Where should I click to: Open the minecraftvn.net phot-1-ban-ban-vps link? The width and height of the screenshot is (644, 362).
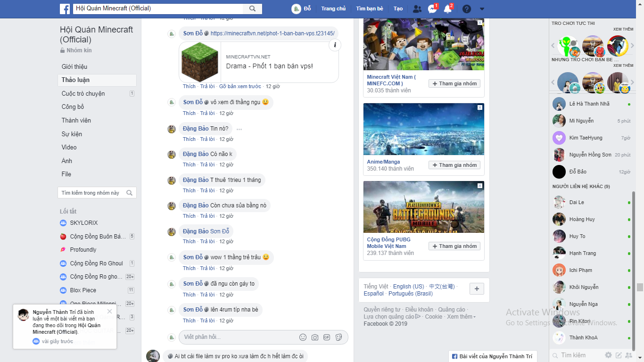(x=272, y=33)
